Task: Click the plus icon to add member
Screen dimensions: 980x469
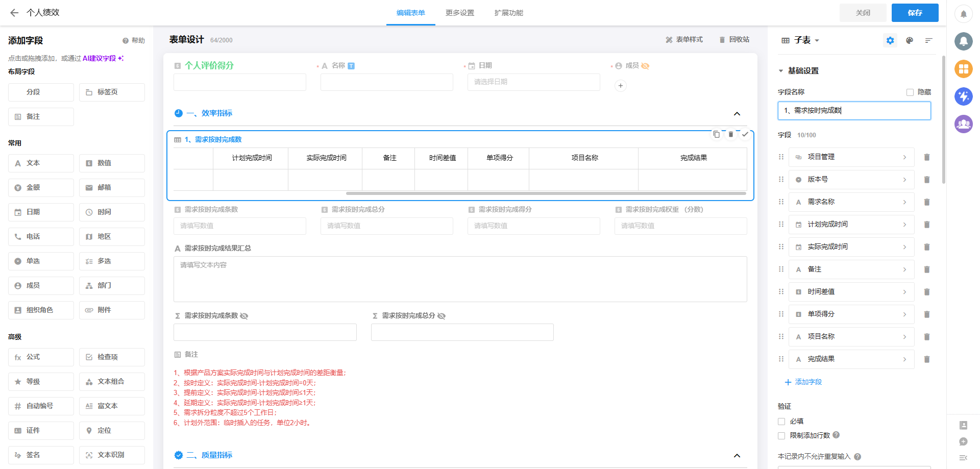Action: point(620,86)
